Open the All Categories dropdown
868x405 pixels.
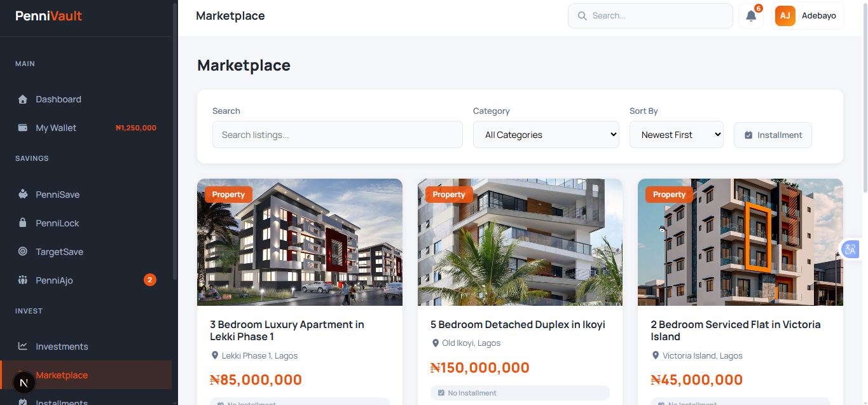(x=546, y=135)
